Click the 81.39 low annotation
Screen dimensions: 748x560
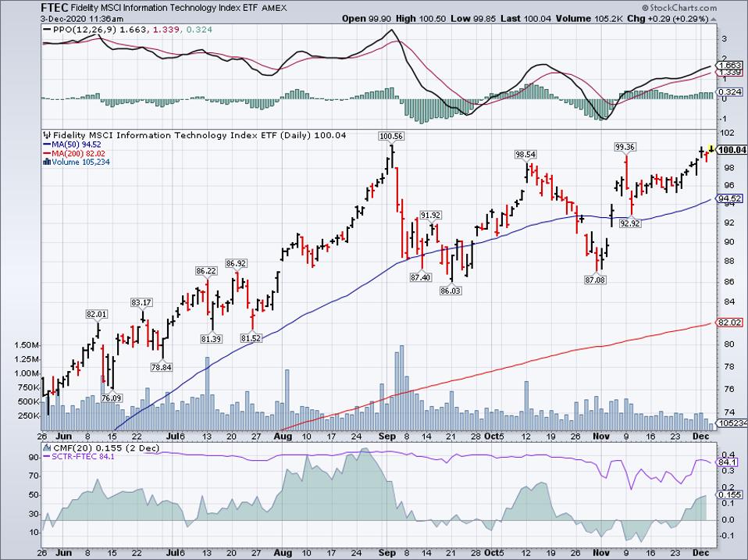(211, 339)
